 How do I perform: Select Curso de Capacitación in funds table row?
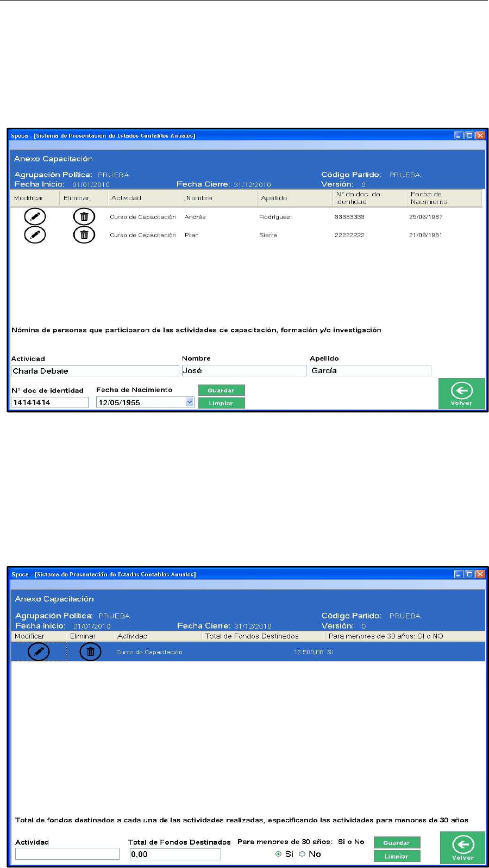coord(149,652)
